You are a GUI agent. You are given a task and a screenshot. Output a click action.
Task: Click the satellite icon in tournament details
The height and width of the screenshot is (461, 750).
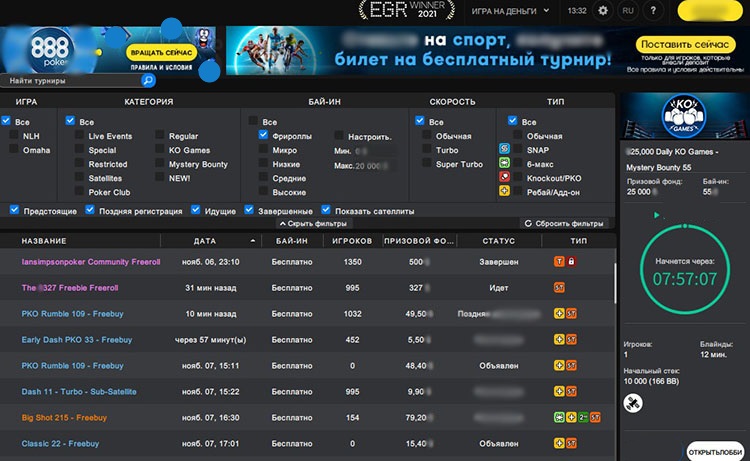click(x=633, y=403)
